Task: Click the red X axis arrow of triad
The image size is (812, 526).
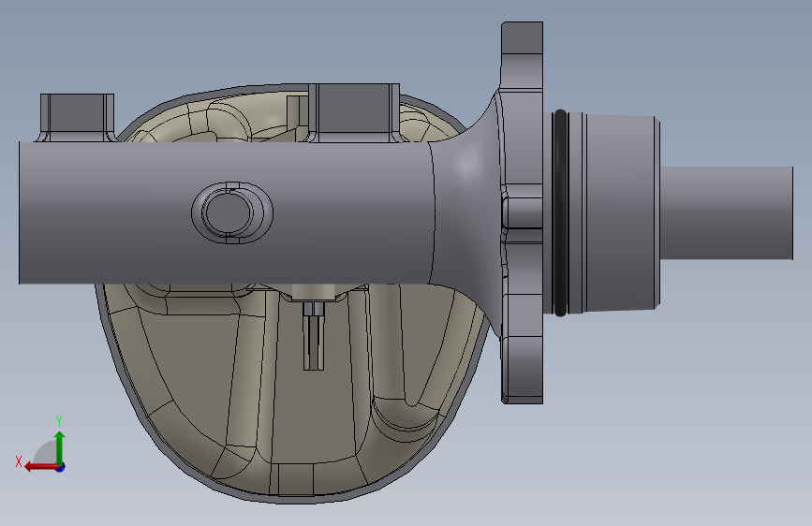Action: click(40, 467)
